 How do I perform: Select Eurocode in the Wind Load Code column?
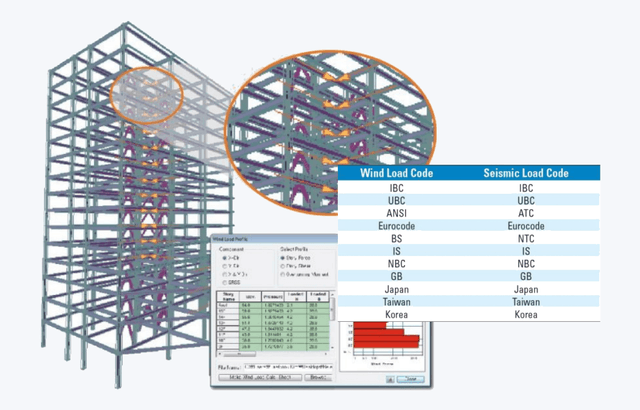point(399,228)
